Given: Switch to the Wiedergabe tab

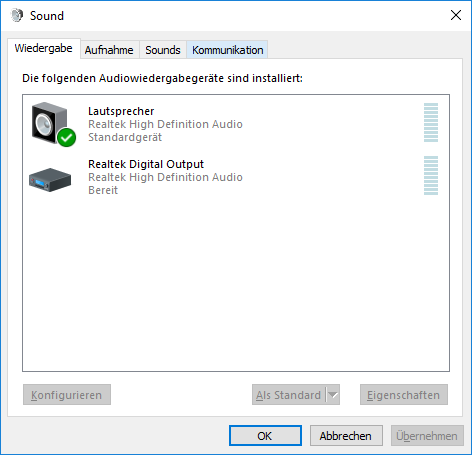Looking at the screenshot, I should 44,48.
